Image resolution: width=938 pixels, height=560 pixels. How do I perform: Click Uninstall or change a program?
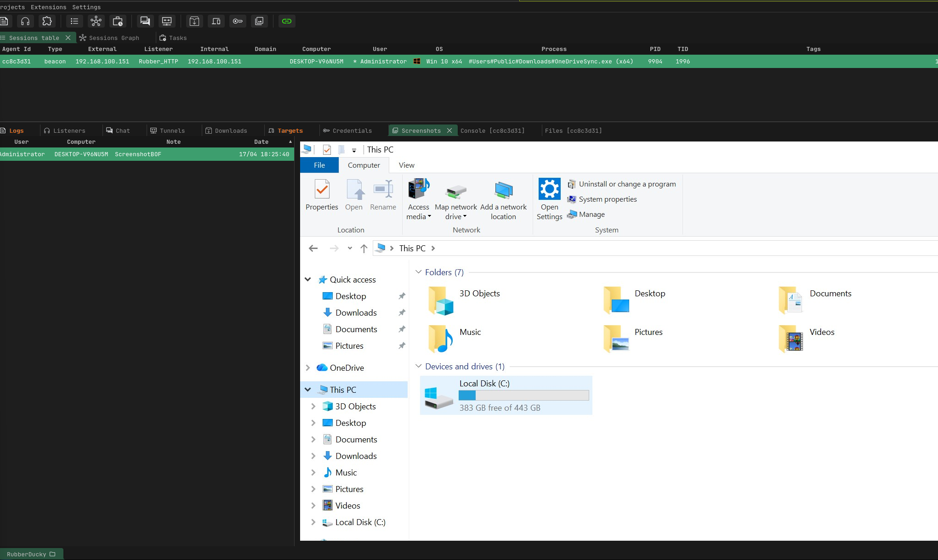click(627, 184)
